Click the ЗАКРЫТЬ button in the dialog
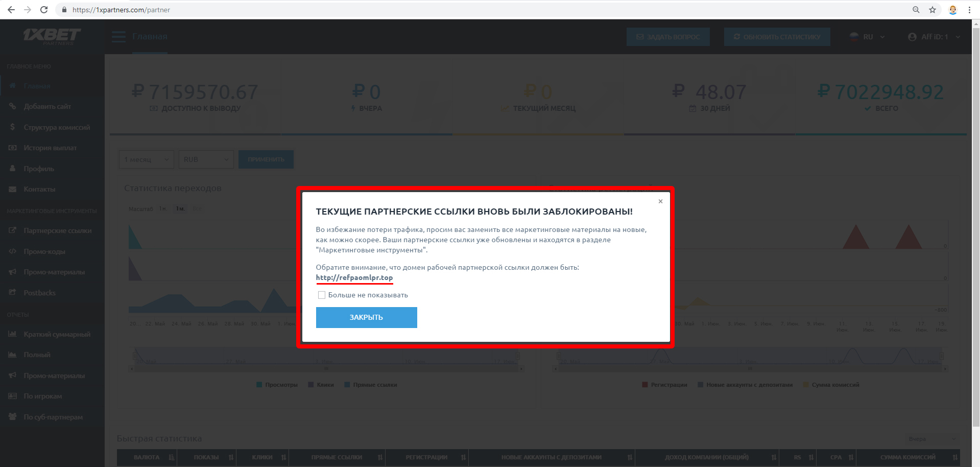 pyautogui.click(x=366, y=317)
